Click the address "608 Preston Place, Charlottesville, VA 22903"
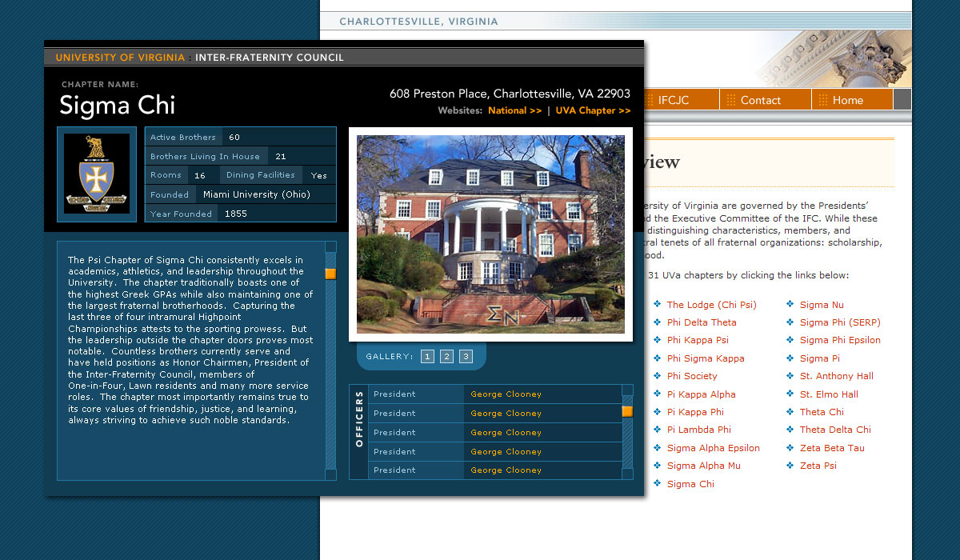The height and width of the screenshot is (560, 960). pyautogui.click(x=510, y=94)
